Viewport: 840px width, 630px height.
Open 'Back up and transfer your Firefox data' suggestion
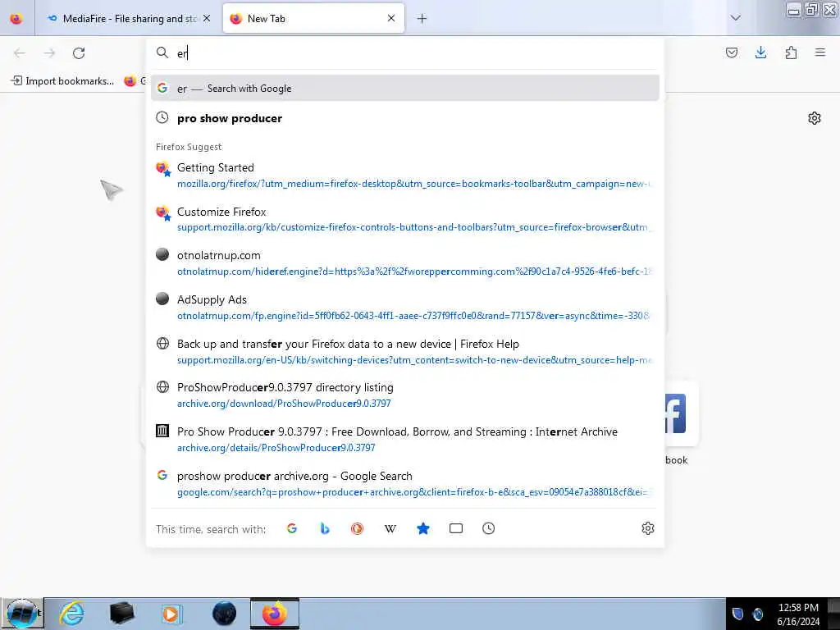click(405, 352)
